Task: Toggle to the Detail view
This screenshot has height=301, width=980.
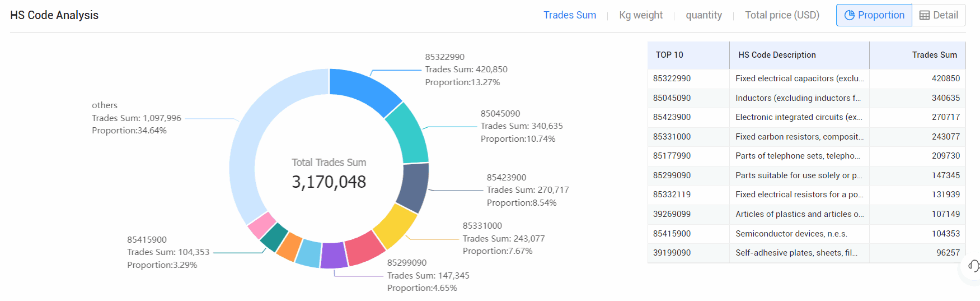Action: tap(939, 15)
